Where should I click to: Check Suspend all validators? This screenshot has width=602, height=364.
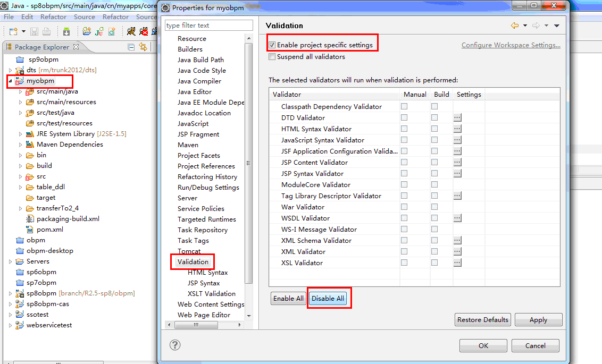[272, 57]
